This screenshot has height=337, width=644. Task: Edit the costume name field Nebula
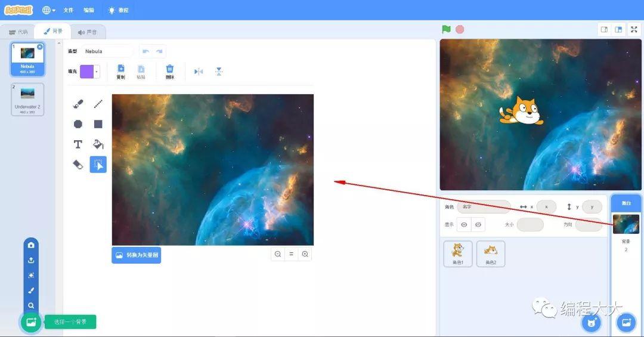(107, 51)
